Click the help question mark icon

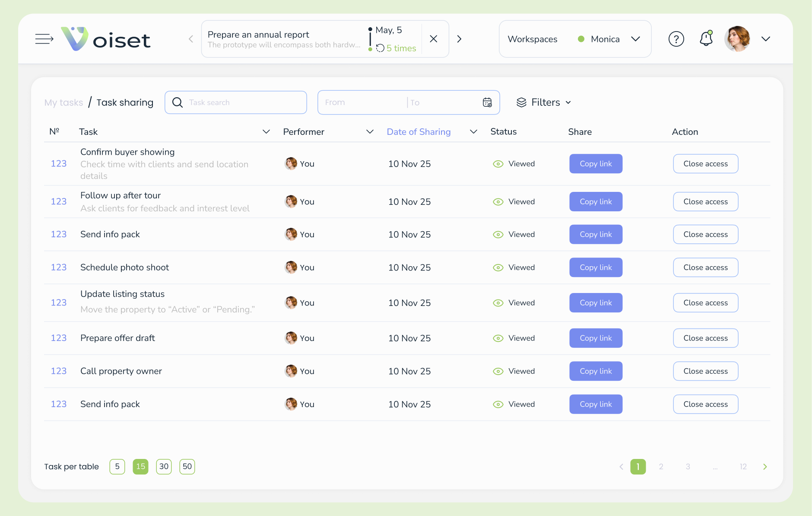click(676, 38)
